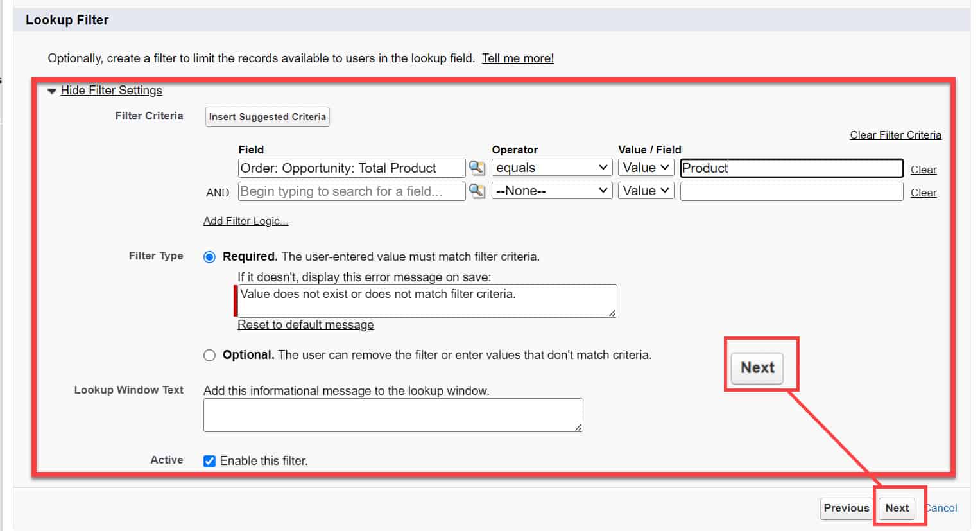The image size is (980, 531).
Task: Uncheck Enable this filter
Action: coord(209,460)
